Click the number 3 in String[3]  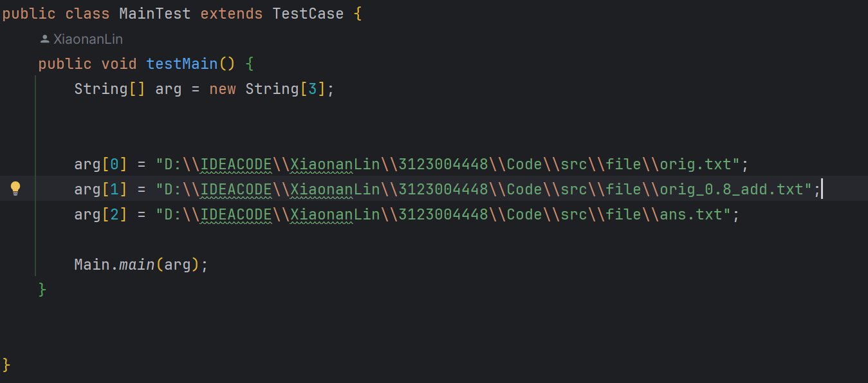pos(312,89)
